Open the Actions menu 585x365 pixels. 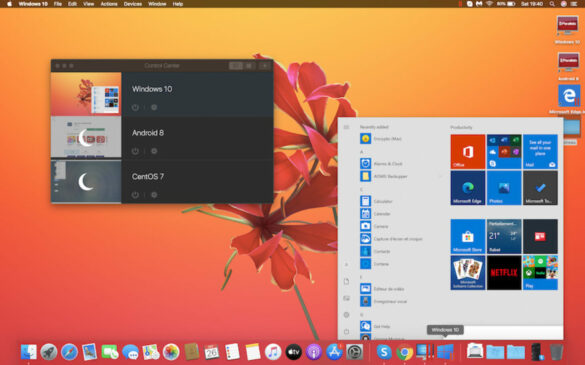click(109, 4)
